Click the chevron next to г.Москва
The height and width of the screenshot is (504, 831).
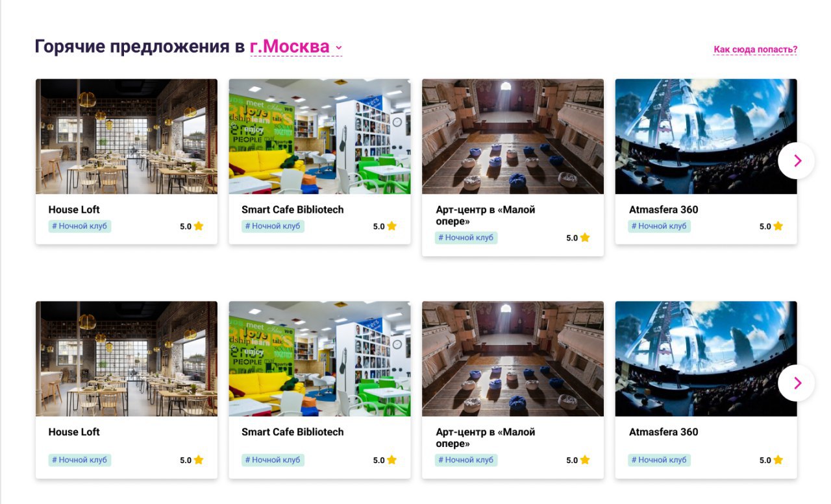338,48
